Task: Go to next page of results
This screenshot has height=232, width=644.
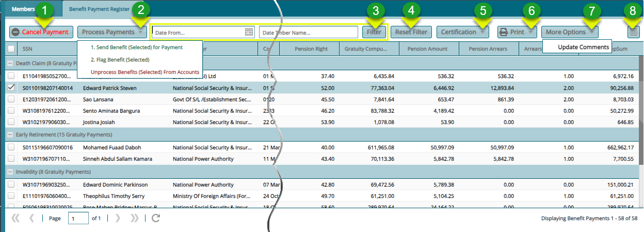Action: (x=118, y=218)
